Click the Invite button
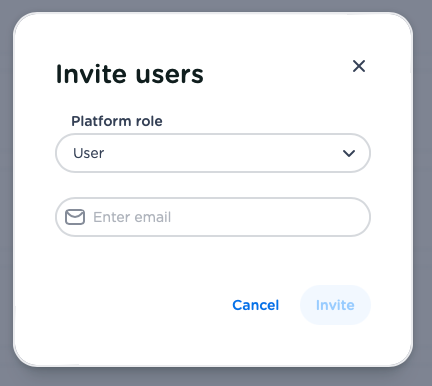The image size is (432, 386). click(335, 305)
